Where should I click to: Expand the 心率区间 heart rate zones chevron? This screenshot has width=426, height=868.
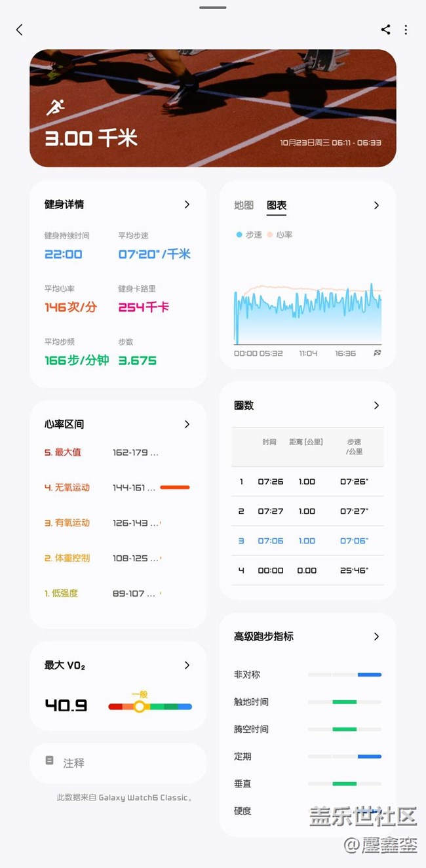click(x=187, y=424)
